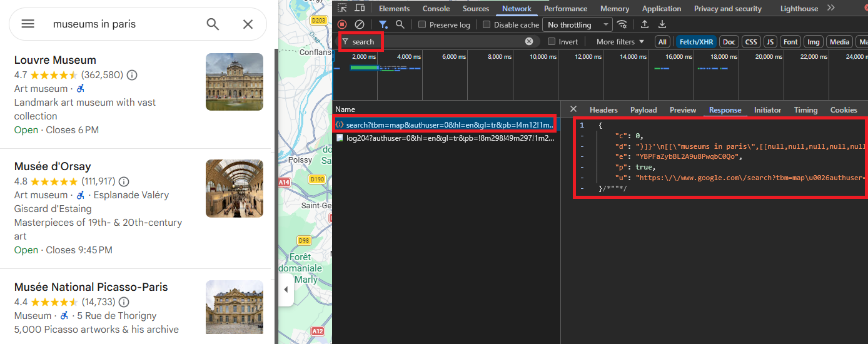The width and height of the screenshot is (868, 344).
Task: Click Musée d'Orsay wheelchair accessibility icon
Action: point(81,195)
